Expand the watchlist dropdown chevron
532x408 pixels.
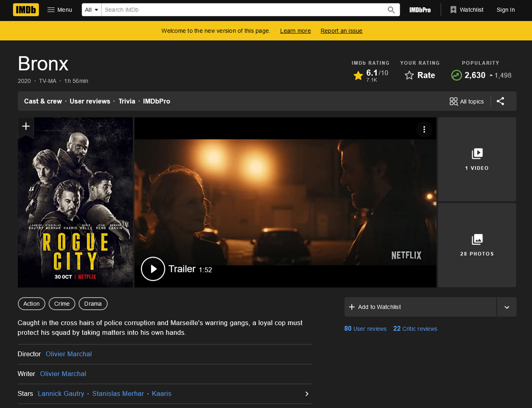[x=507, y=307]
